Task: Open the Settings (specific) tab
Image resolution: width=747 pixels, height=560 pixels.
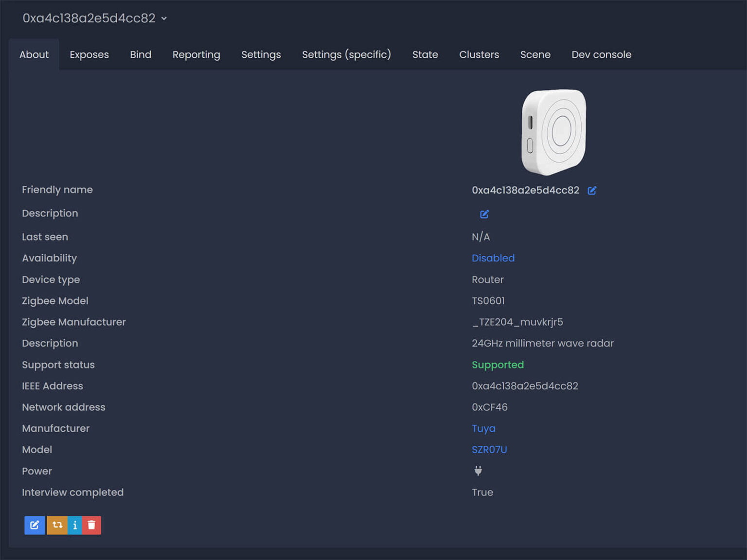Action: point(346,54)
